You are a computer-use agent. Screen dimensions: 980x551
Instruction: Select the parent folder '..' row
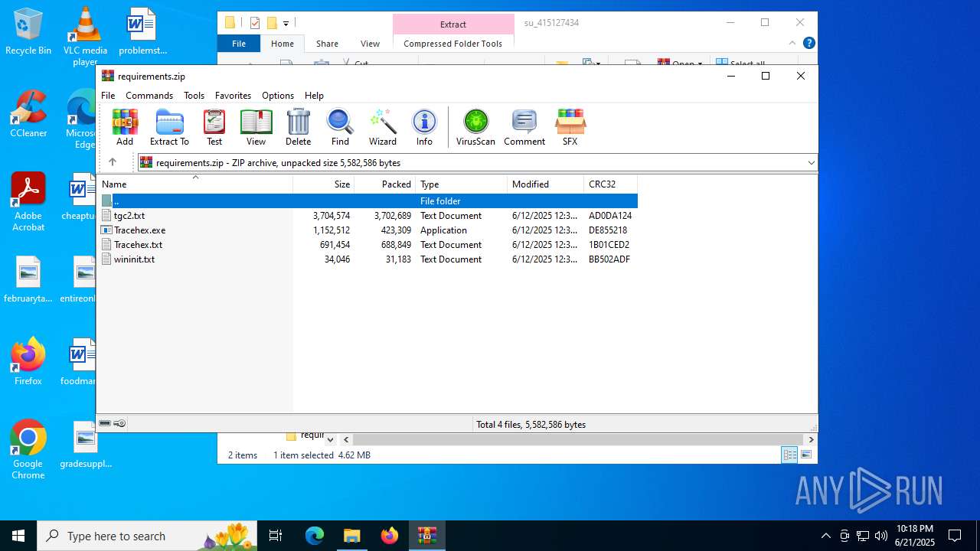coord(367,201)
